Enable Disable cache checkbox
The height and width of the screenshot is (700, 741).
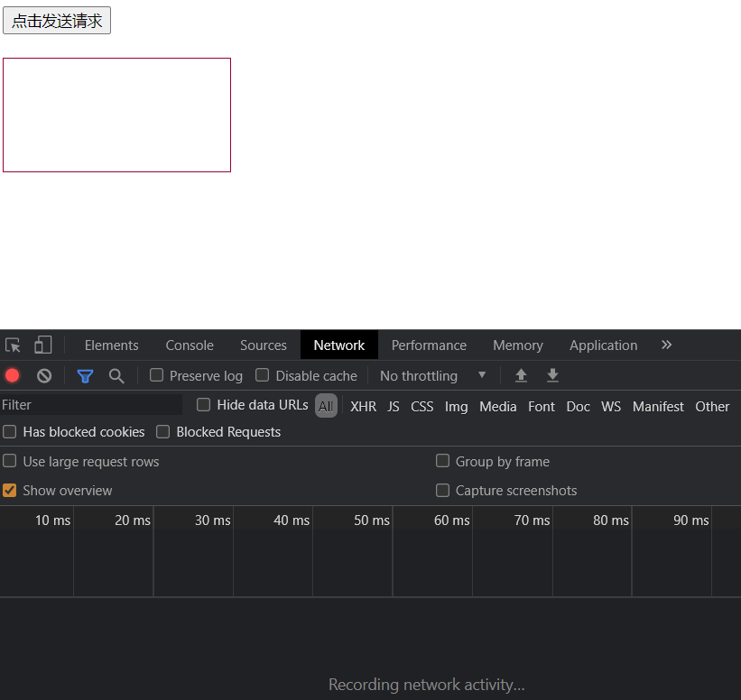coord(263,375)
